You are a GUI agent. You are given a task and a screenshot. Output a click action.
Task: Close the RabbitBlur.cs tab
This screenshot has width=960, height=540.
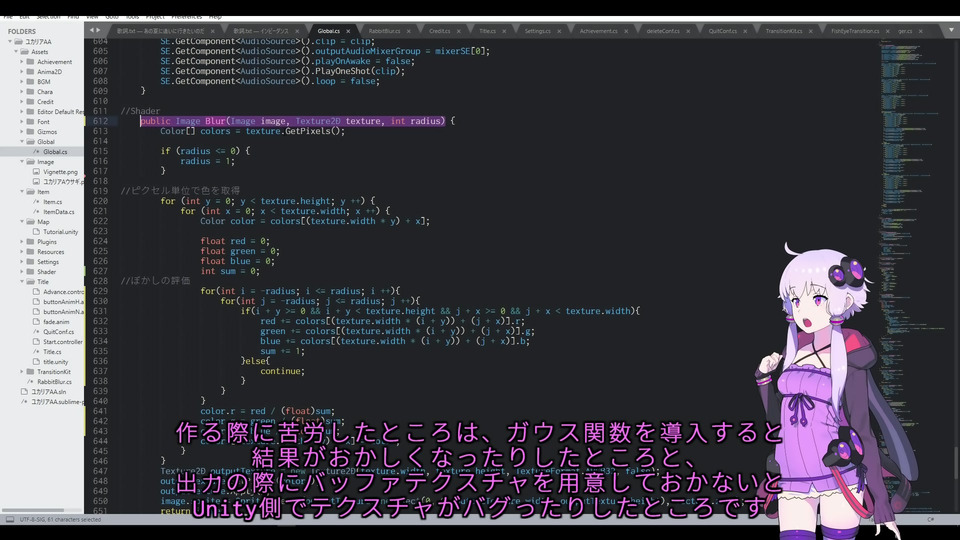408,31
